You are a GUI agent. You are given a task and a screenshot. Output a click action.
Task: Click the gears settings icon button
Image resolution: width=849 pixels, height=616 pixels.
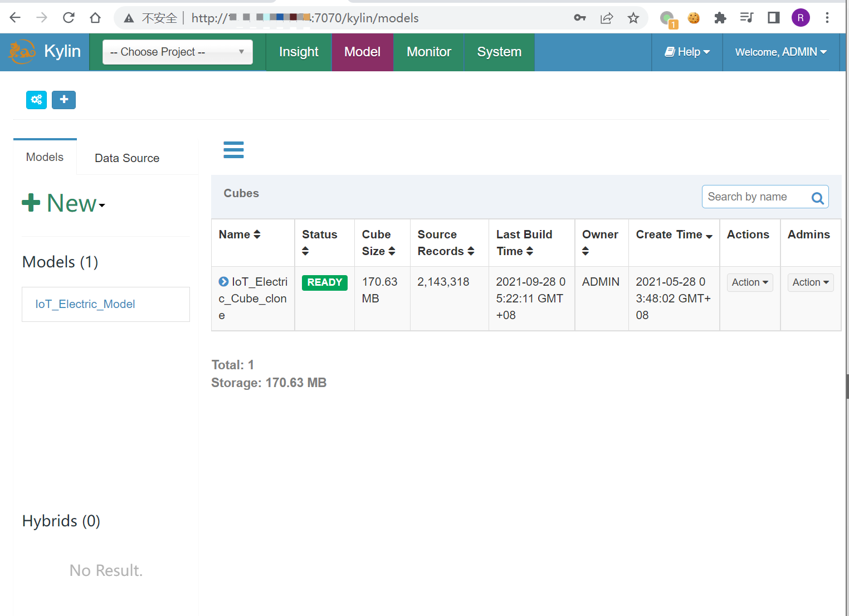[36, 100]
